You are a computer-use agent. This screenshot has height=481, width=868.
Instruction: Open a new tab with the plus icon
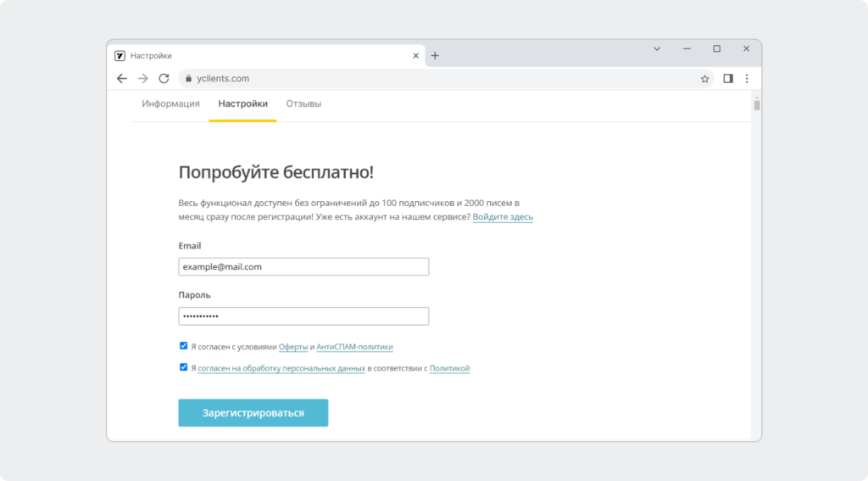pyautogui.click(x=435, y=55)
